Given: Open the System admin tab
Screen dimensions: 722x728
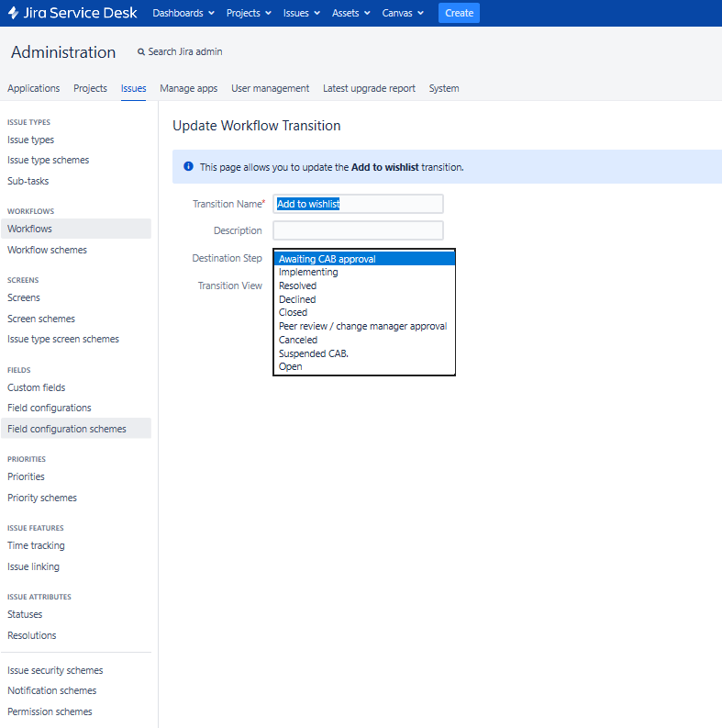Looking at the screenshot, I should click(444, 88).
